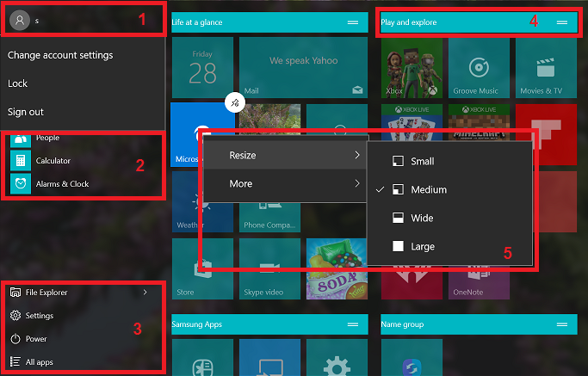The image size is (588, 376).
Task: Expand the Resize submenu arrow
Action: [357, 155]
